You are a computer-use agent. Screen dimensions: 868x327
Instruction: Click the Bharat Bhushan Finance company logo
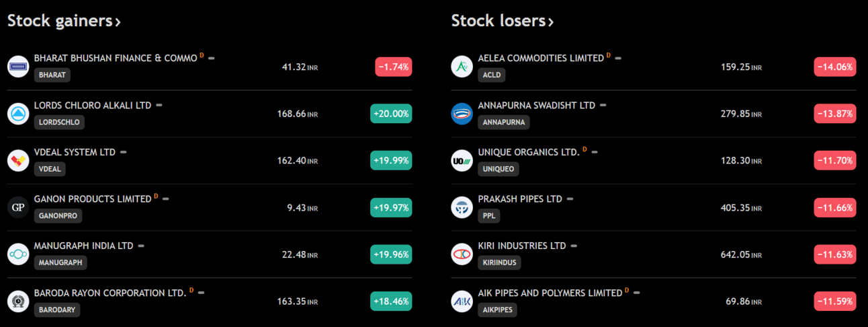[18, 67]
